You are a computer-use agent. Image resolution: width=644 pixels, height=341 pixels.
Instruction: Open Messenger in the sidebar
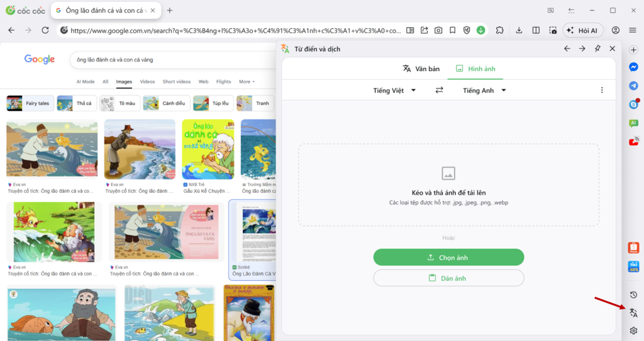[x=633, y=67]
